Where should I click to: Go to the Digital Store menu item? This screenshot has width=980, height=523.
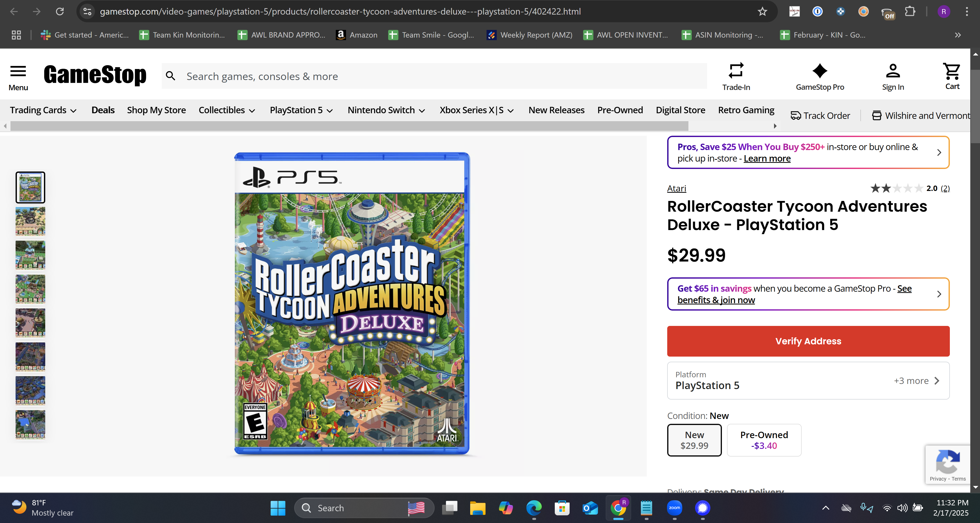point(680,110)
